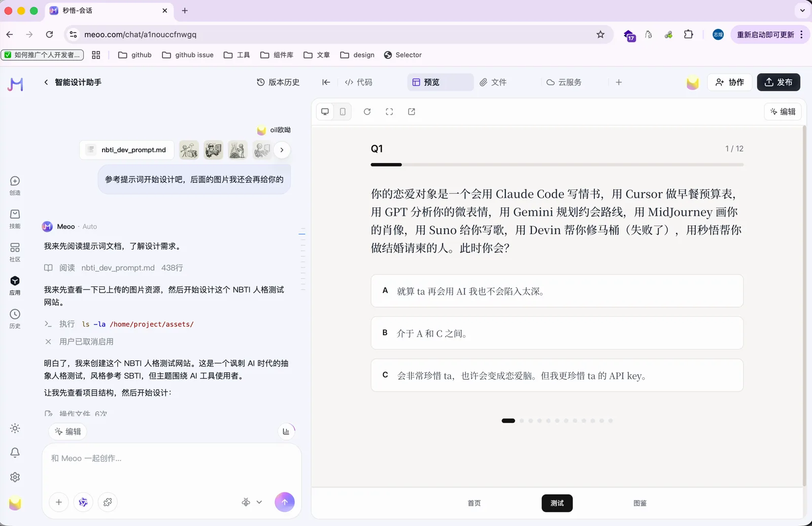The height and width of the screenshot is (526, 812).
Task: Open chart stats icon above chat input
Action: (286, 431)
